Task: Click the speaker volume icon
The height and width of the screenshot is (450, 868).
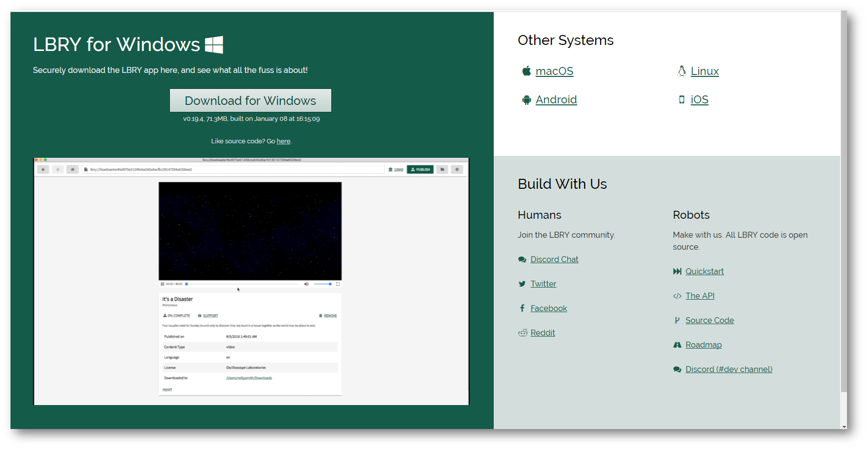Action: click(306, 284)
